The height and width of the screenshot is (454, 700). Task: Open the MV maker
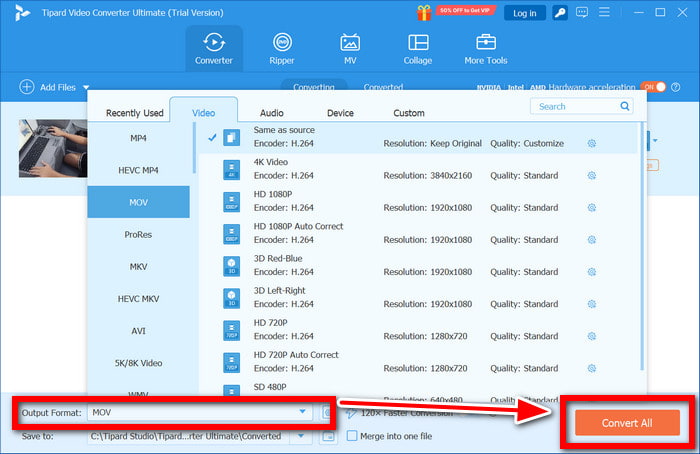[350, 49]
